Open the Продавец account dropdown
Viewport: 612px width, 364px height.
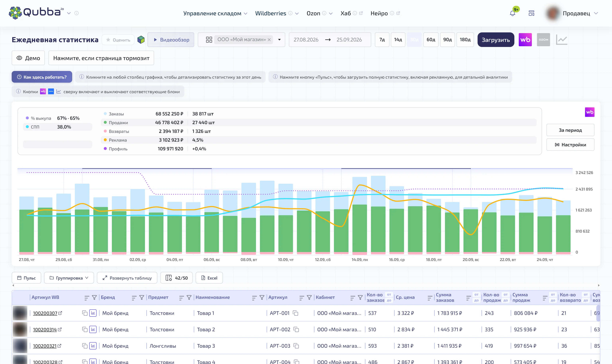pos(596,13)
